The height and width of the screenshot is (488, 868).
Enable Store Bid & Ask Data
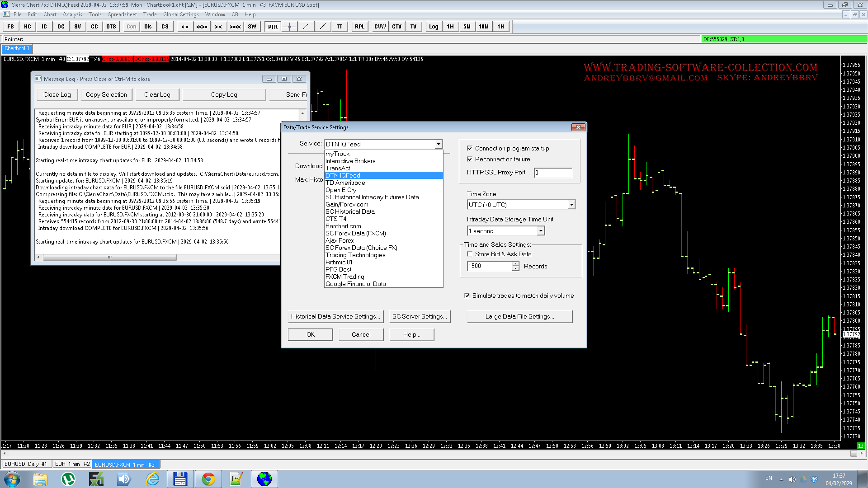[470, 254]
